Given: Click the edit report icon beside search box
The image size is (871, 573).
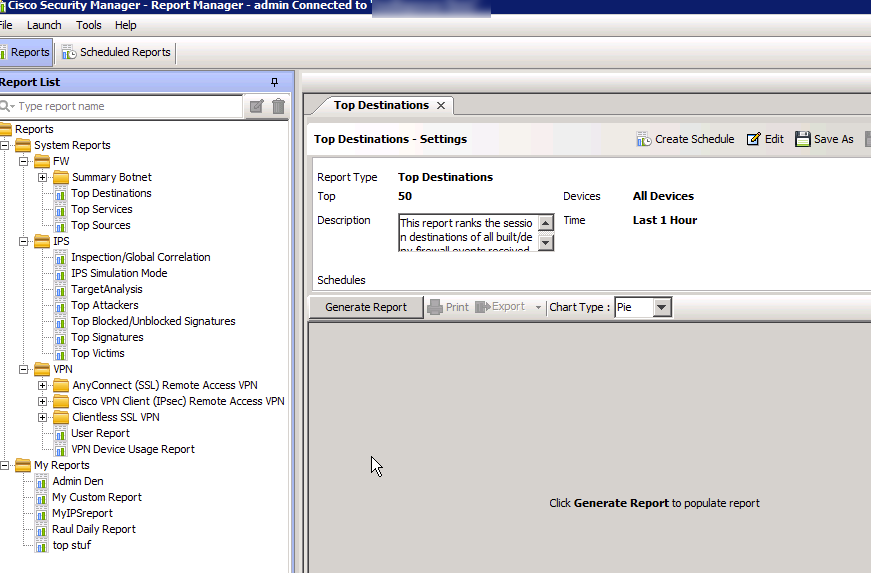Looking at the screenshot, I should [x=257, y=106].
